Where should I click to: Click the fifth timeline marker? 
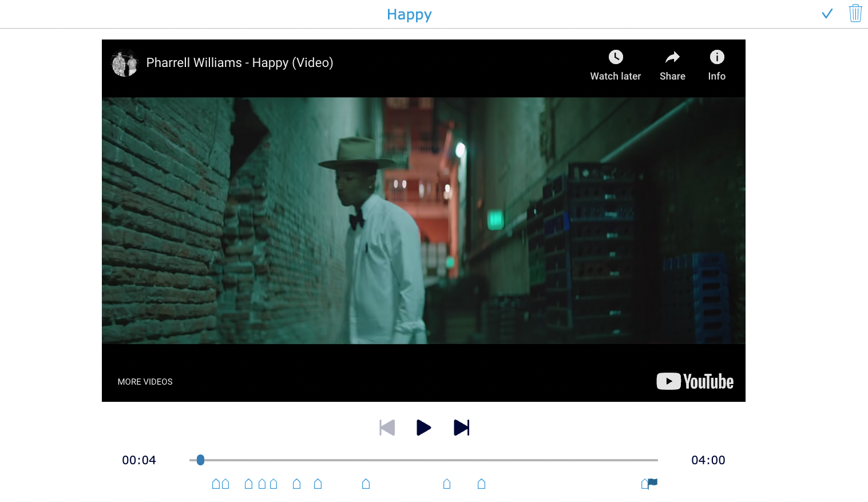coord(274,484)
